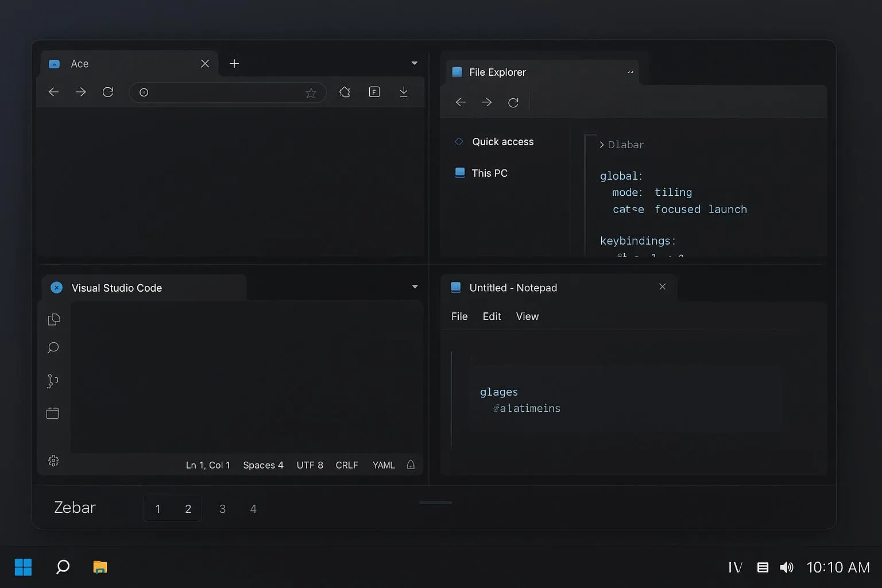Viewport: 882px width, 588px height.
Task: Switch to Zebar workspace 1
Action: pos(158,509)
